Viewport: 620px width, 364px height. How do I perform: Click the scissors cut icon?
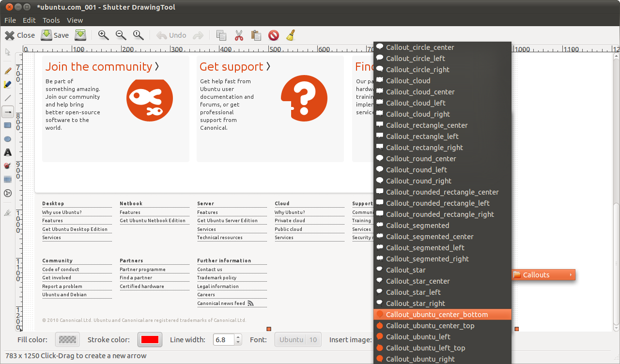click(239, 35)
